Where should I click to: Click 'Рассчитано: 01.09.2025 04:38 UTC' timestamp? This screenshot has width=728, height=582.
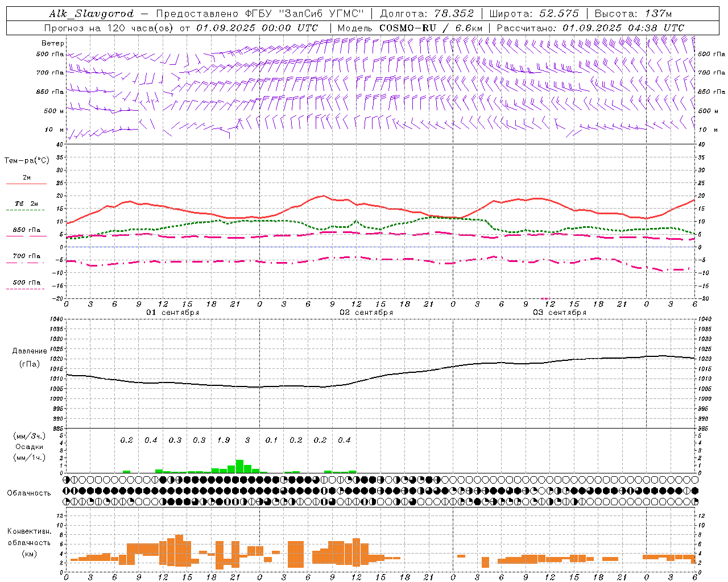[x=590, y=27]
